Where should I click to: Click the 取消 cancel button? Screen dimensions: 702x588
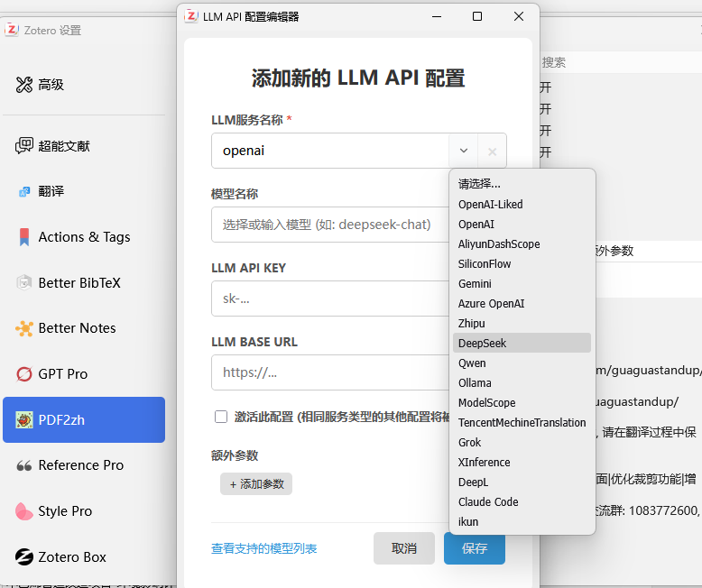404,548
